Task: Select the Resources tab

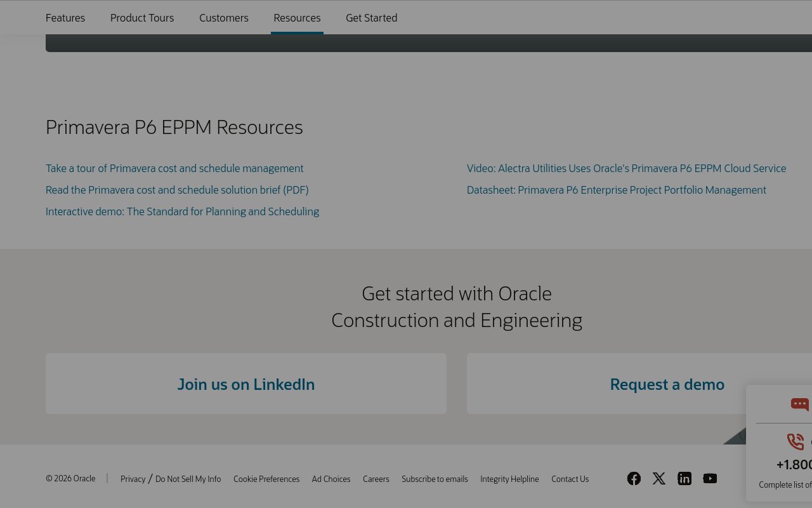Action: [x=297, y=18]
